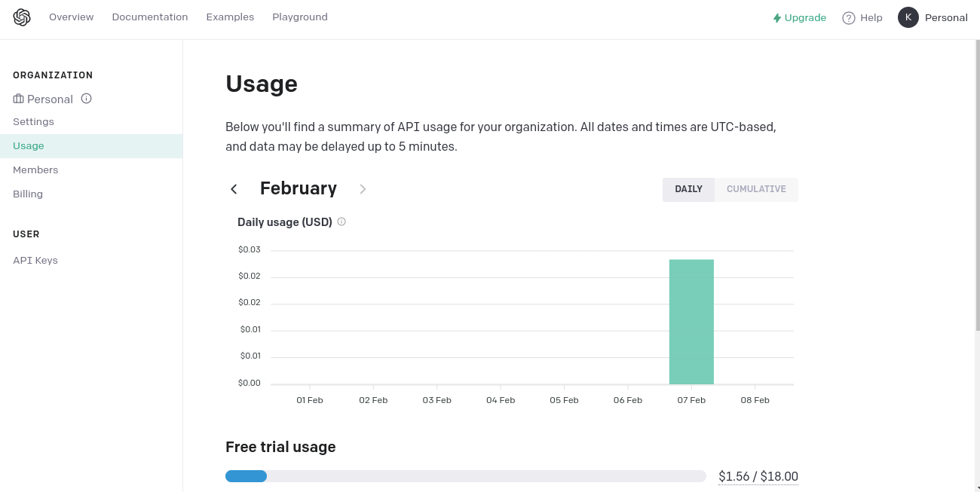The height and width of the screenshot is (492, 980).
Task: Click the OpenAI logo icon
Action: 22,17
